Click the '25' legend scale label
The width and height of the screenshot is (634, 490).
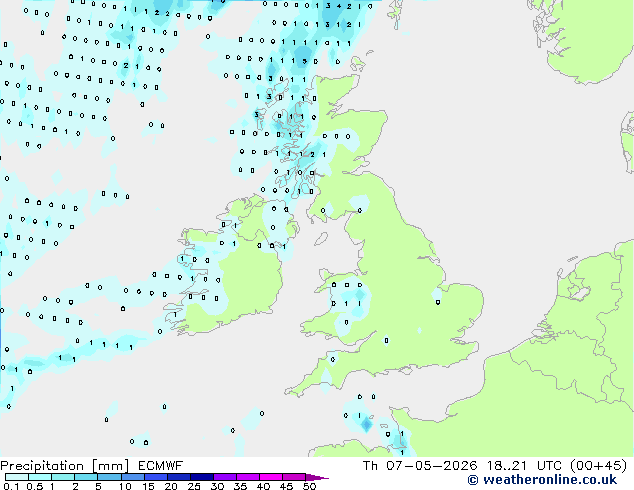(194, 486)
